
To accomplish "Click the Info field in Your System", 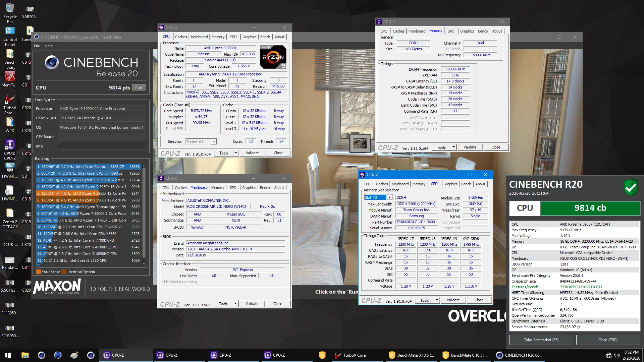I will (x=102, y=146).
